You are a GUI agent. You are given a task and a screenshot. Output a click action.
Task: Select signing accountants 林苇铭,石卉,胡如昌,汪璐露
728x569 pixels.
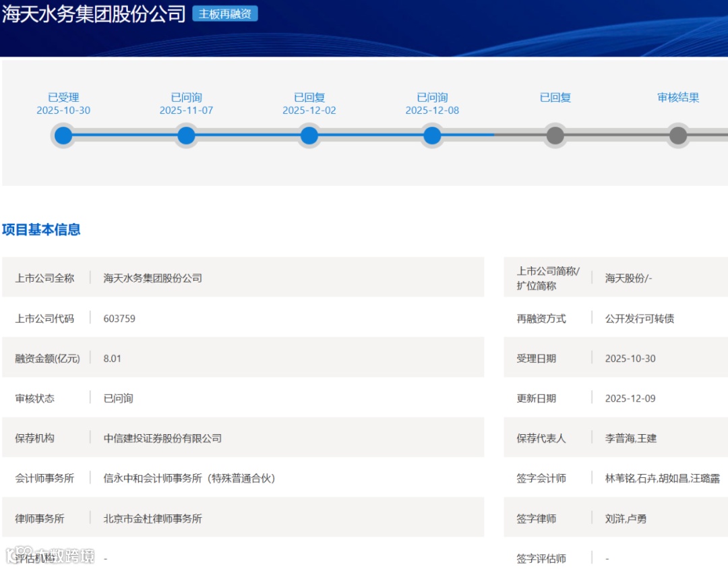(x=663, y=479)
